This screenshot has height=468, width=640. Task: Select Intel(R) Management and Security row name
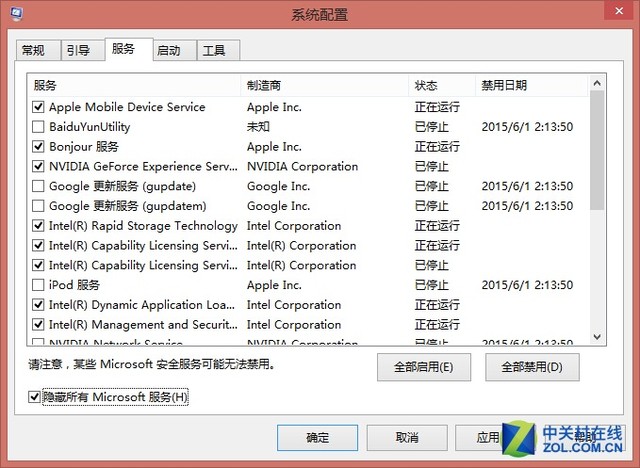point(143,324)
